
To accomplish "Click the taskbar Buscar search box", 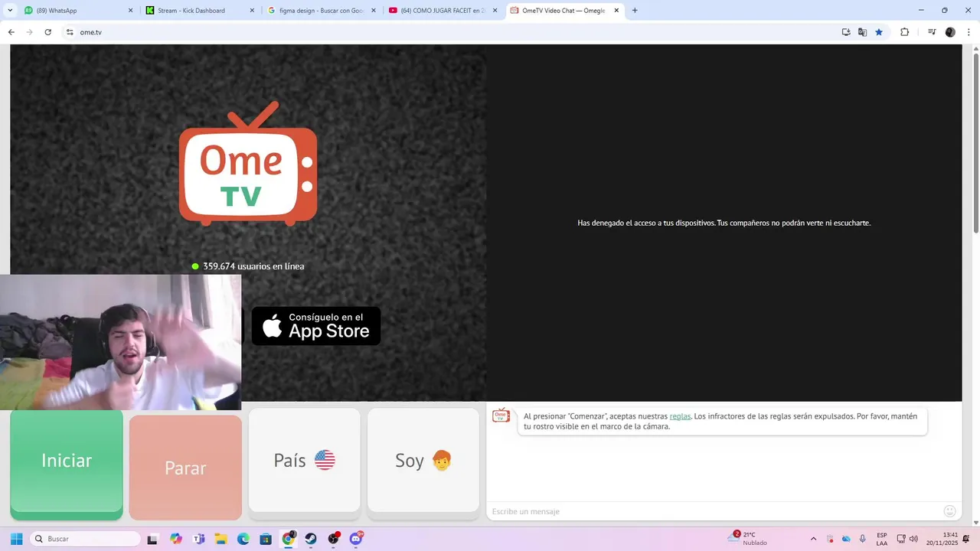I will (x=85, y=539).
